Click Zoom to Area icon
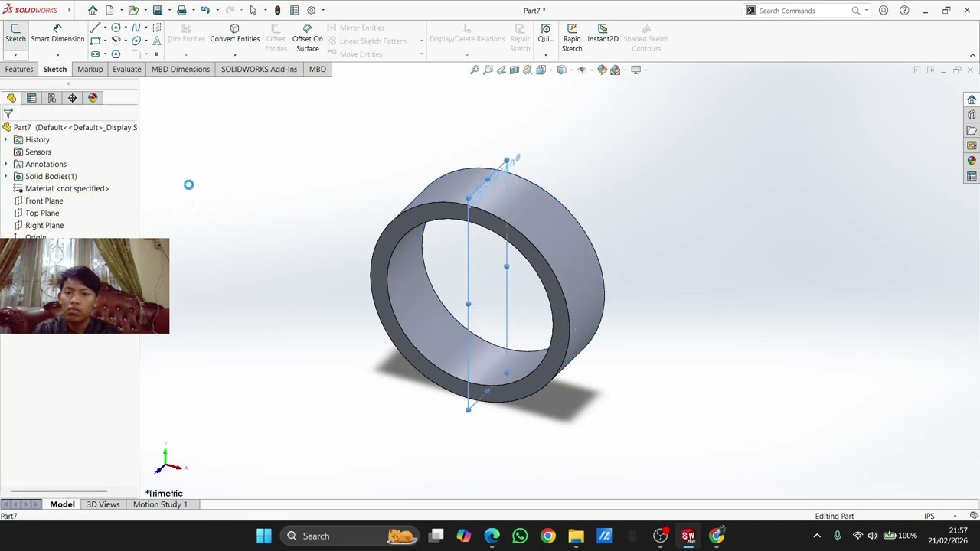The image size is (980, 551). (x=488, y=70)
